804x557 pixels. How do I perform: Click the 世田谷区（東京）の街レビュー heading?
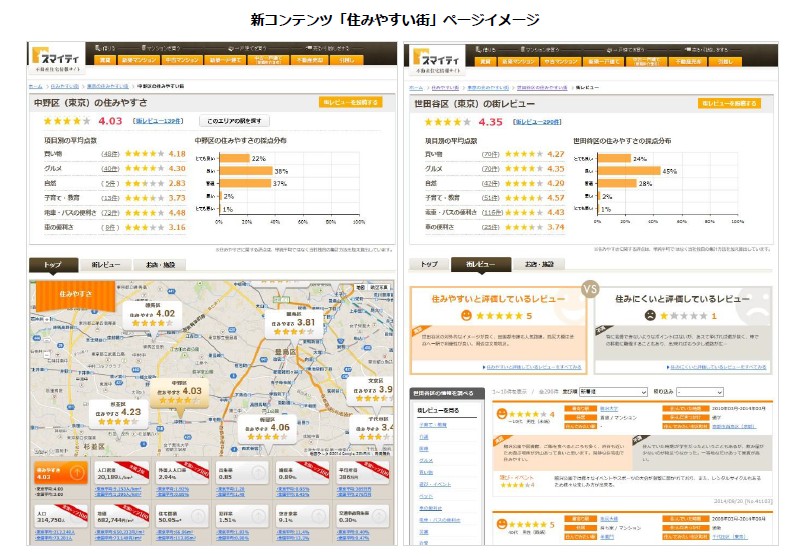[474, 104]
